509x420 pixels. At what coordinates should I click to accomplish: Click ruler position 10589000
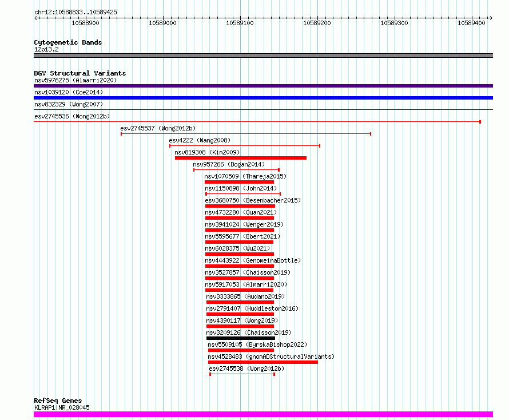(x=162, y=23)
